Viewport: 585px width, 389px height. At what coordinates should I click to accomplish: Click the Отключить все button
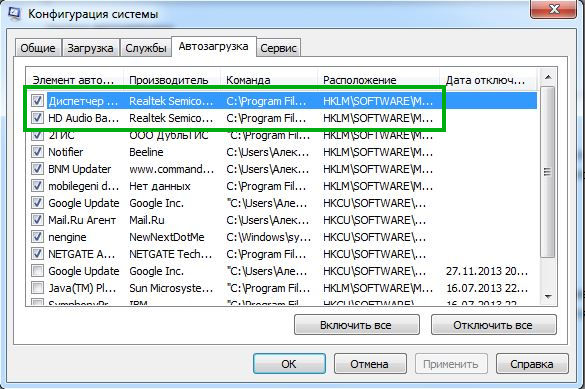[493, 325]
